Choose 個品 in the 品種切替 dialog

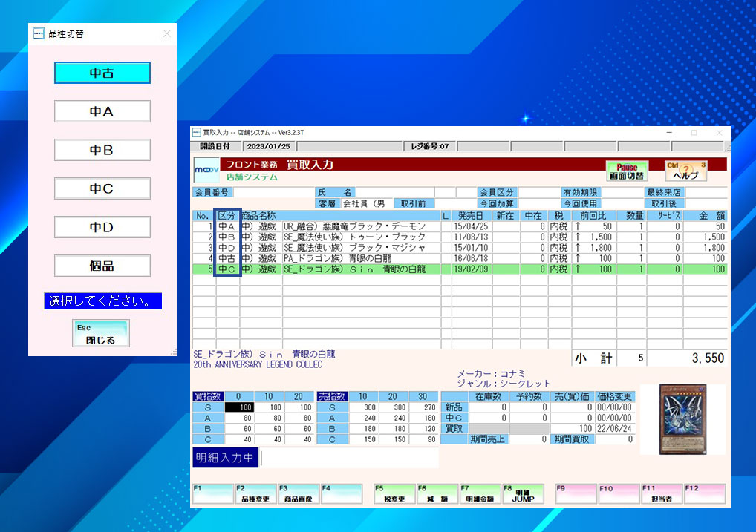[102, 266]
